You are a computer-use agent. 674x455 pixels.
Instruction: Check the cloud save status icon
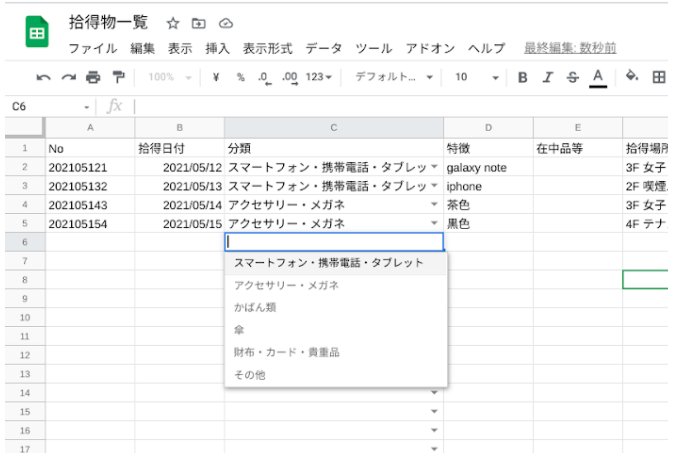226,23
